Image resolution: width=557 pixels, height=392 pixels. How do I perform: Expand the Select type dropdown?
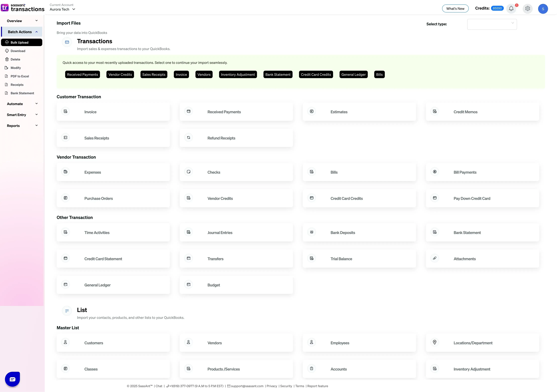tap(492, 24)
